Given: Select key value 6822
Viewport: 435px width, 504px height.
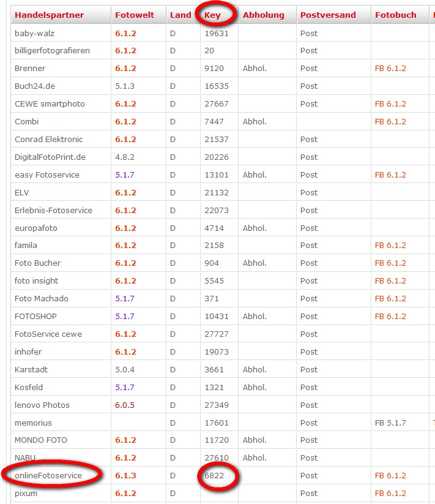Looking at the screenshot, I should point(216,475).
